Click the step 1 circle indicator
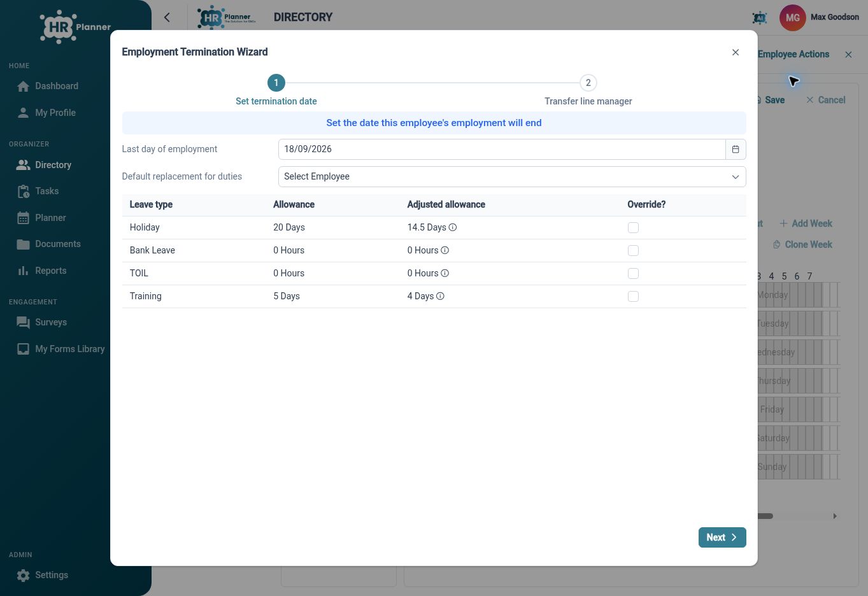Viewport: 868px width, 596px height. [x=276, y=83]
